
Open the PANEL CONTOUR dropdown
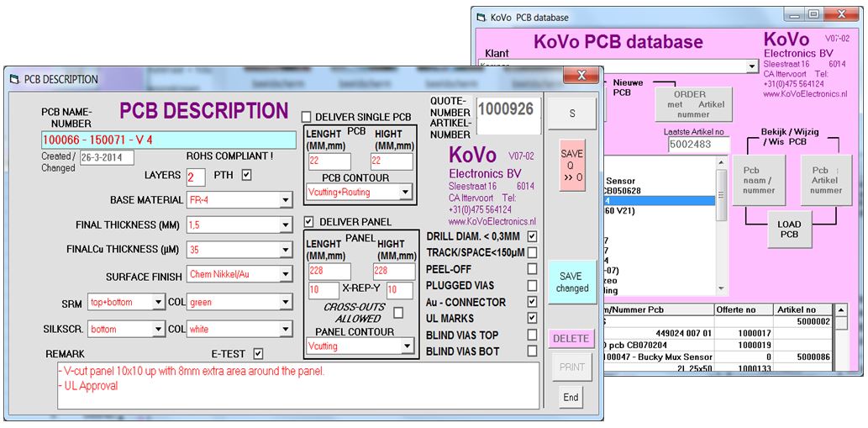pyautogui.click(x=407, y=346)
